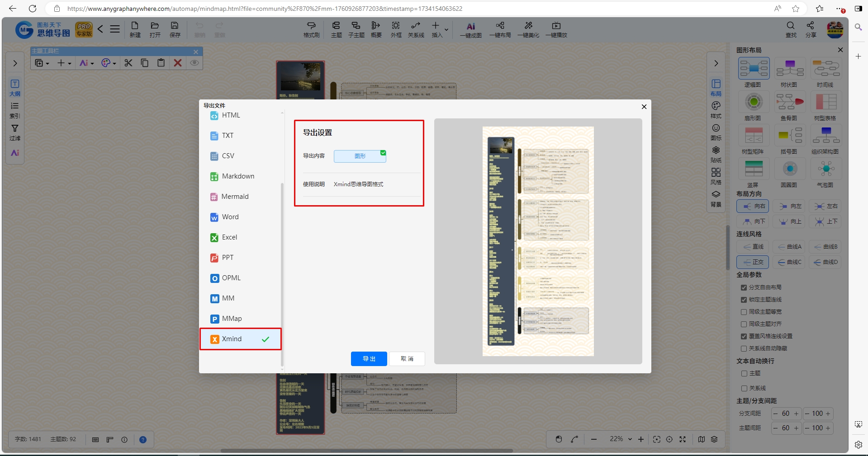The height and width of the screenshot is (456, 868).
Task: Enable 主题 text auto-wrap checkbox
Action: [744, 373]
